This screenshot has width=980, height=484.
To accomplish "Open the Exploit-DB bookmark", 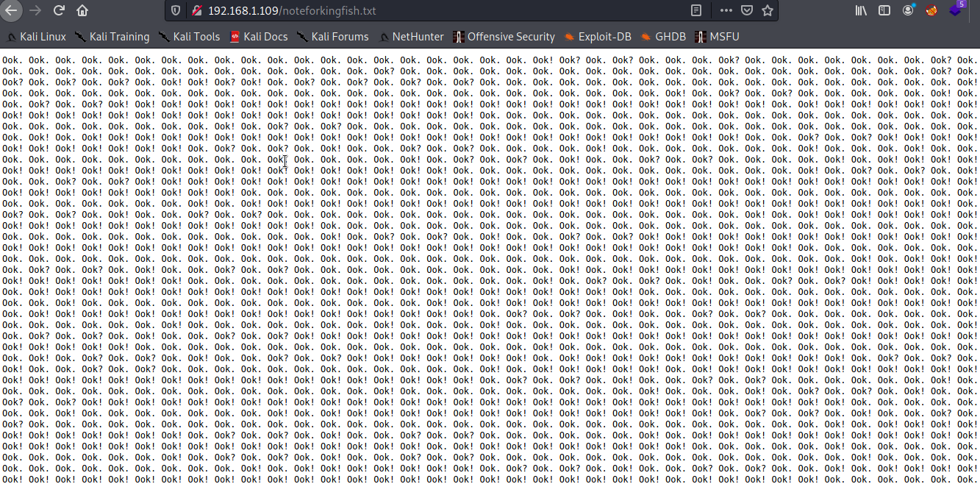I will (597, 37).
